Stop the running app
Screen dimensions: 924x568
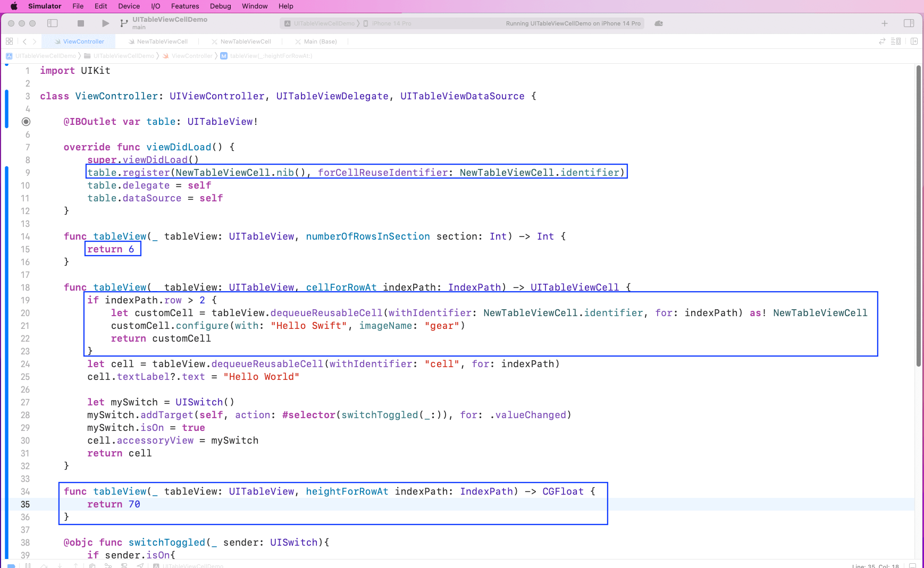(x=80, y=23)
